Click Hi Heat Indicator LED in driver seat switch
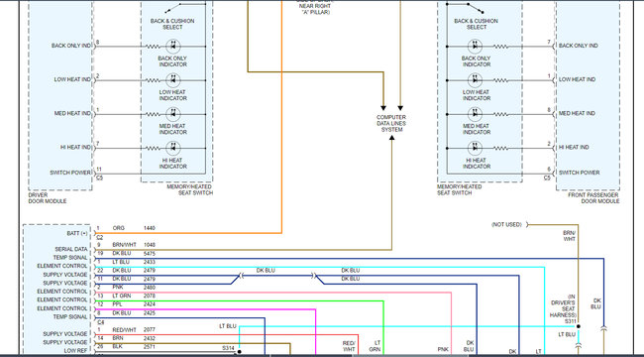The image size is (644, 357). (173, 148)
